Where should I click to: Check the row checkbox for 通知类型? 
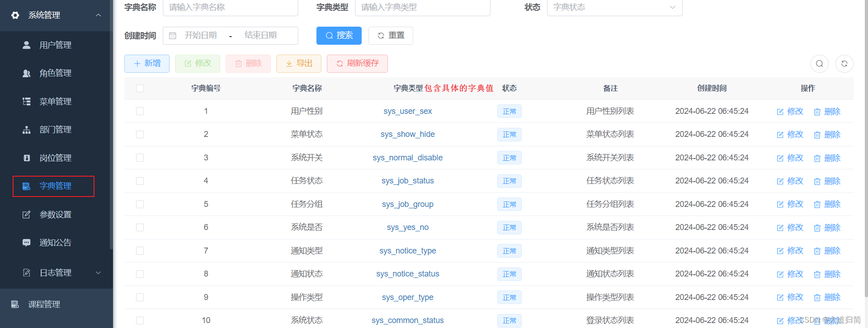(140, 251)
